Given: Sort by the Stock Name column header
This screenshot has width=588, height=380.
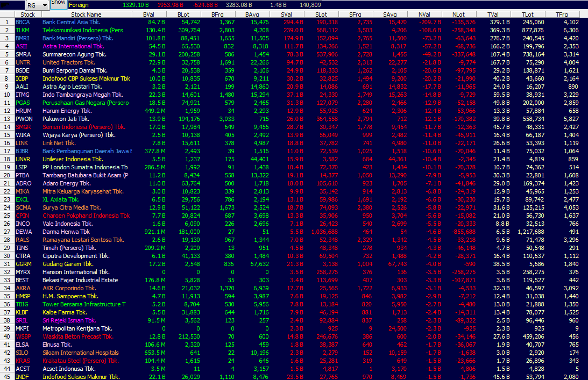Looking at the screenshot, I should pyautogui.click(x=86, y=15).
